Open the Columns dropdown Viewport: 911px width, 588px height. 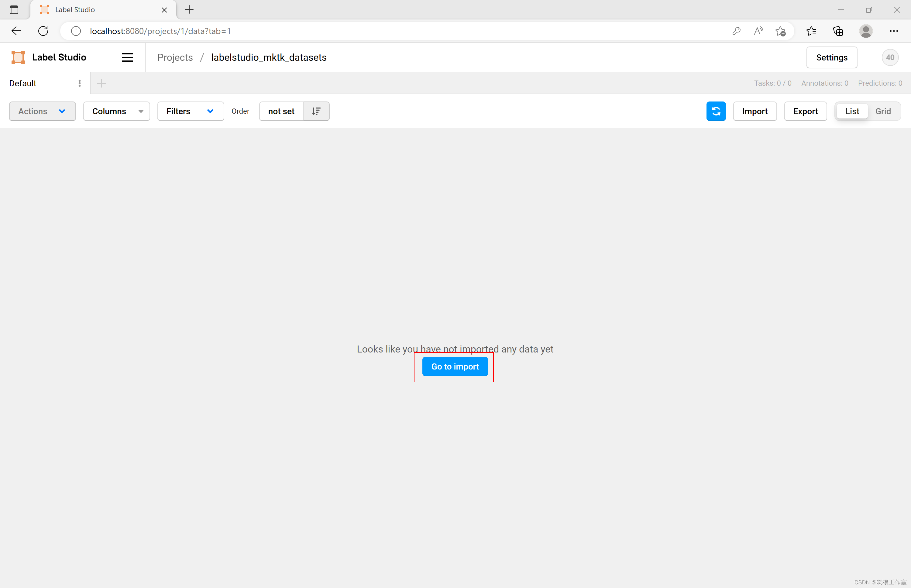pyautogui.click(x=116, y=111)
